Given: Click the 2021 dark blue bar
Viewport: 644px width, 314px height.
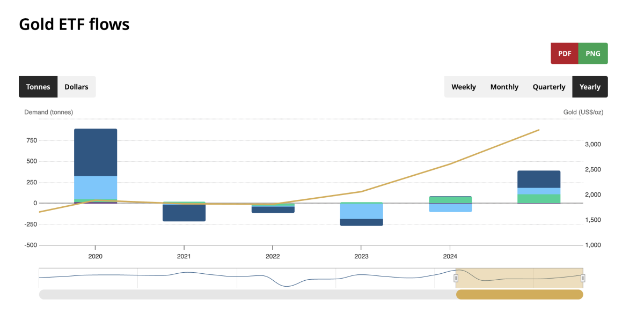Looking at the screenshot, I should pos(184,214).
